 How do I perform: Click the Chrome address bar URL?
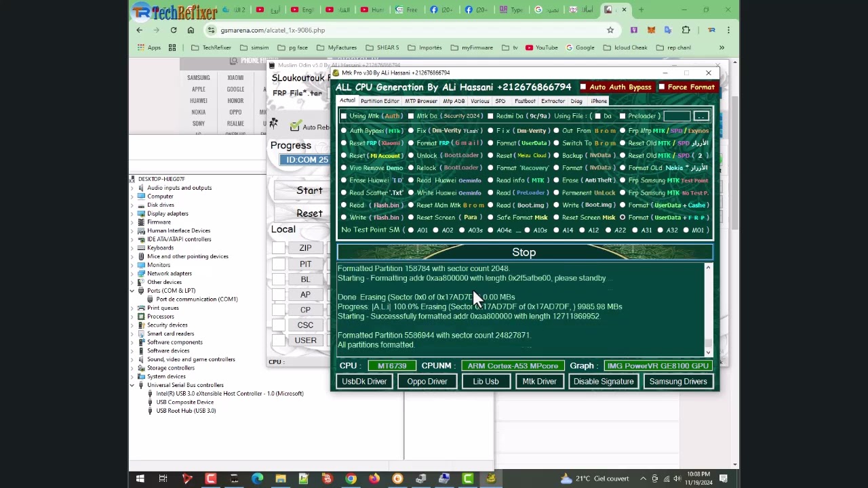[x=273, y=30]
